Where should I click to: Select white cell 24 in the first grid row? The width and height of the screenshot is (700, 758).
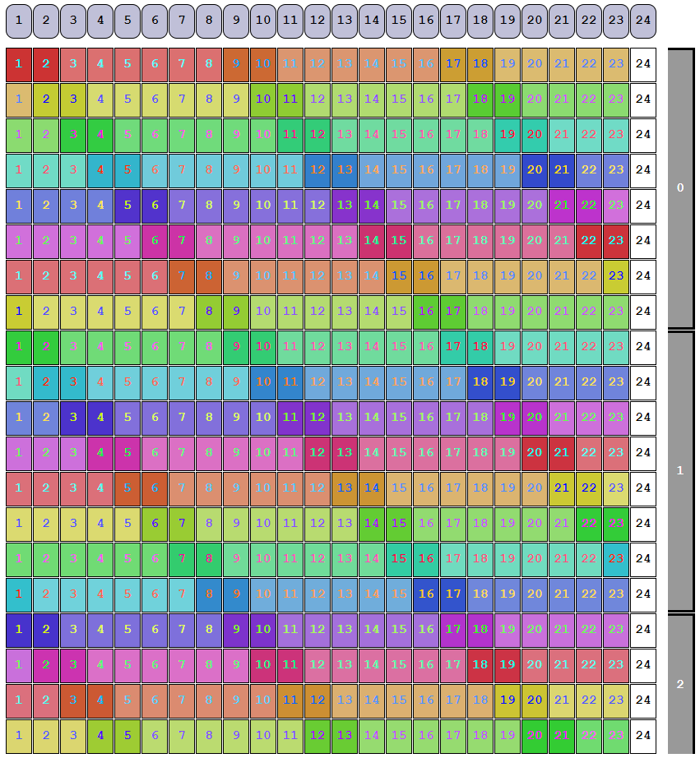point(643,64)
